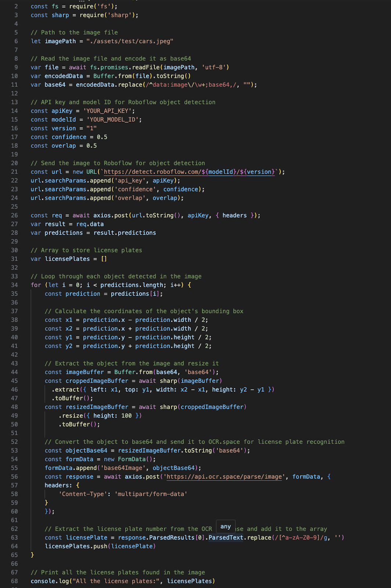The height and width of the screenshot is (588, 391).
Task: Click 'overlap' string argument on line 24
Action: click(x=130, y=198)
